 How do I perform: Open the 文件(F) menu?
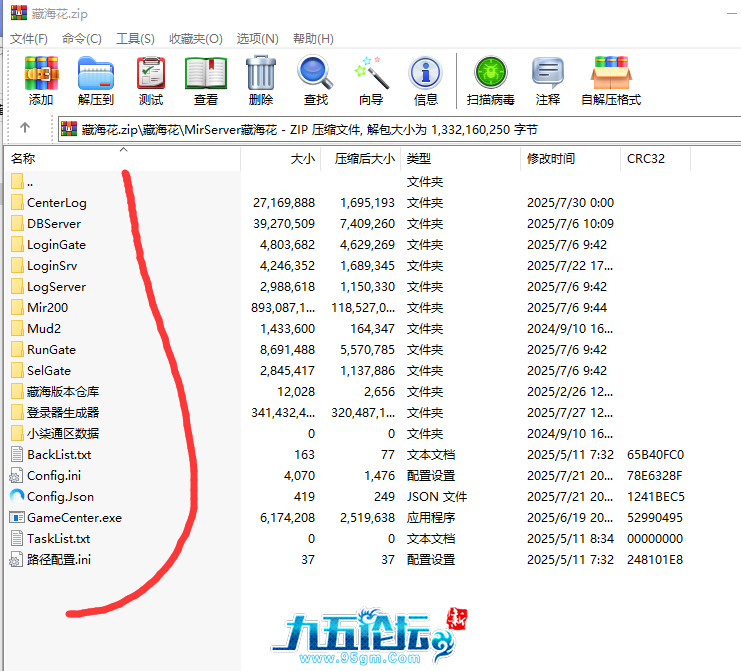(x=29, y=38)
